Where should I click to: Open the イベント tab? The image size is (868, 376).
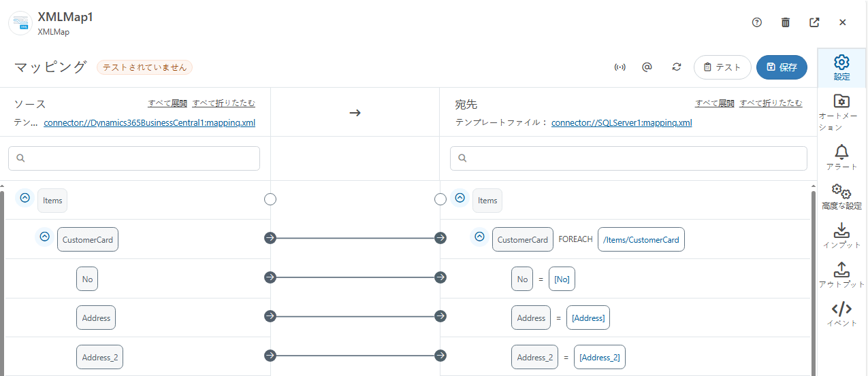pyautogui.click(x=842, y=314)
